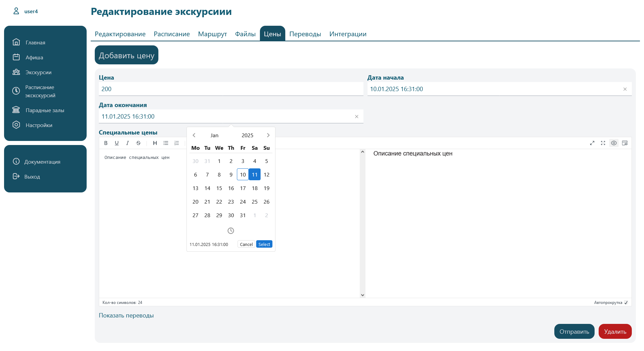Switch to the Расписание tab
Image resolution: width=644 pixels, height=351 pixels.
[172, 34]
